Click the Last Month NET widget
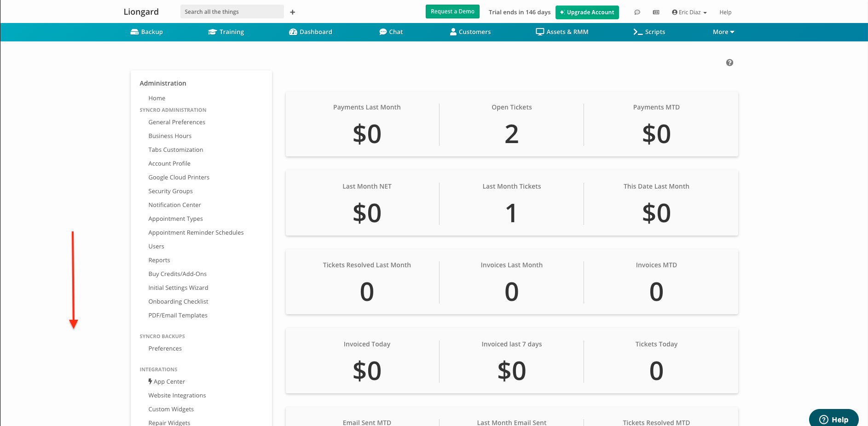The height and width of the screenshot is (426, 868). [367, 204]
